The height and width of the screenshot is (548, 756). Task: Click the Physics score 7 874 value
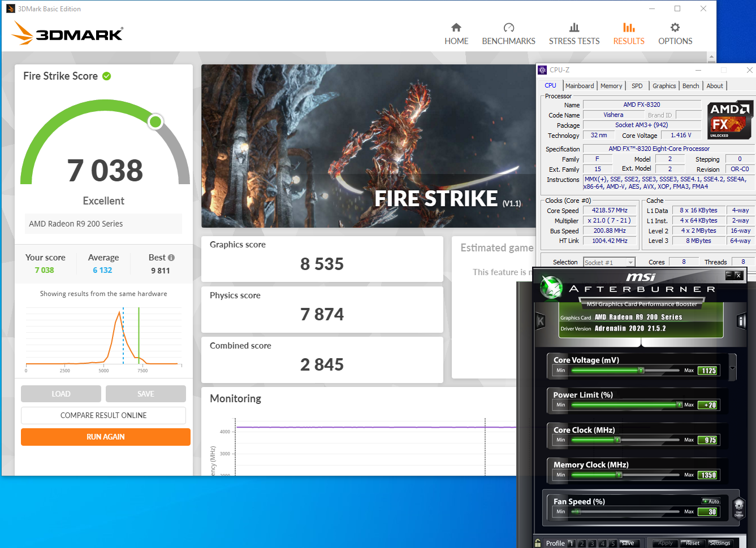tap(322, 314)
